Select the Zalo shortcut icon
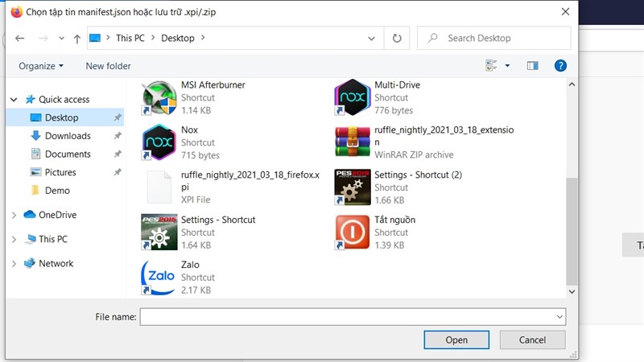 coord(159,277)
